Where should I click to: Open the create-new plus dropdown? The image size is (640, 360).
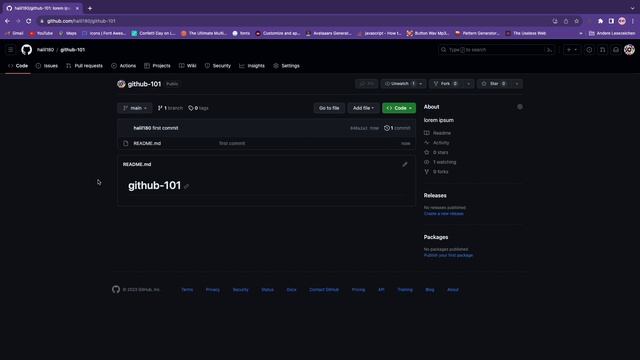coord(572,50)
